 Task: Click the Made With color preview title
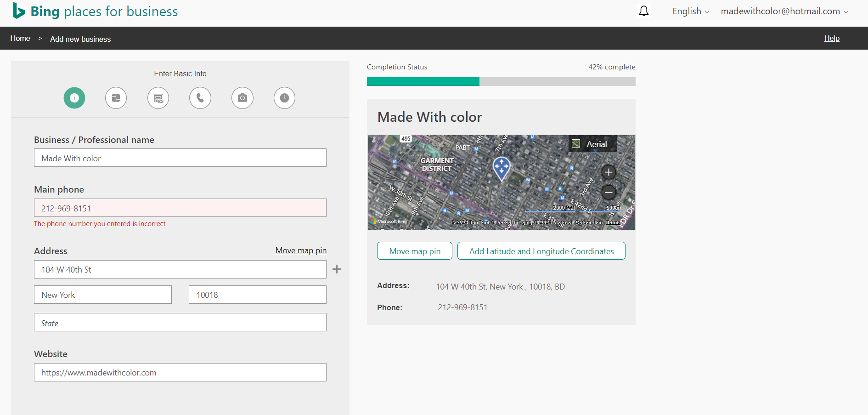(x=429, y=117)
